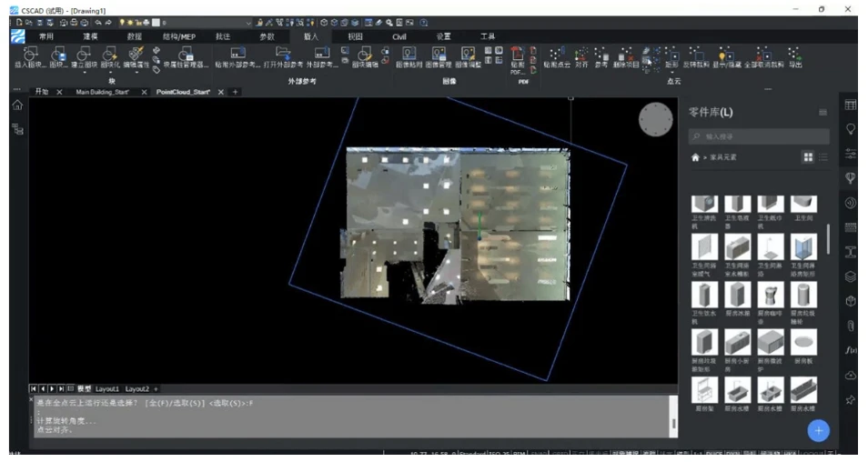Click Invert Crop (反转裁剪) icon
Screen dimensions: 868x462
tap(696, 54)
